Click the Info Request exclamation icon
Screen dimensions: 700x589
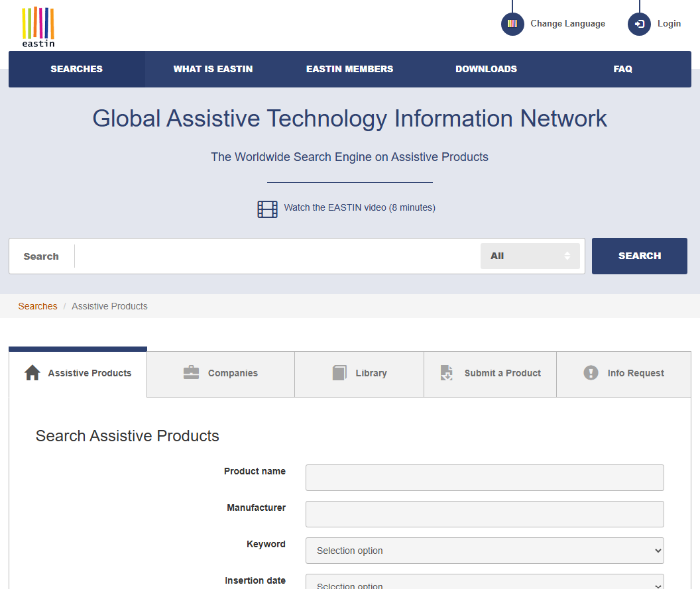tap(590, 372)
